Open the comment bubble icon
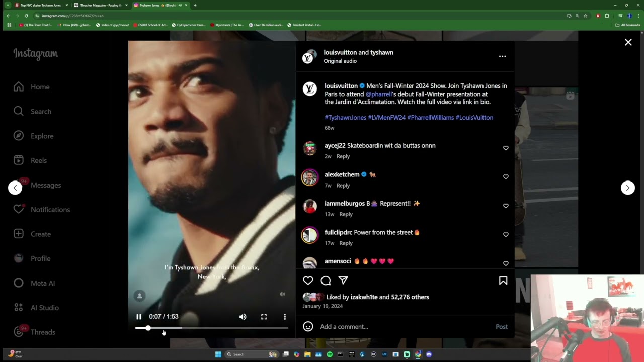Image resolution: width=644 pixels, height=362 pixels. tap(326, 281)
